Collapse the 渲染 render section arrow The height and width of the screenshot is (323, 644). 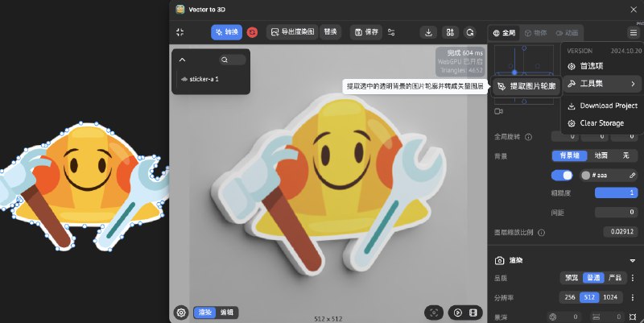(633, 260)
